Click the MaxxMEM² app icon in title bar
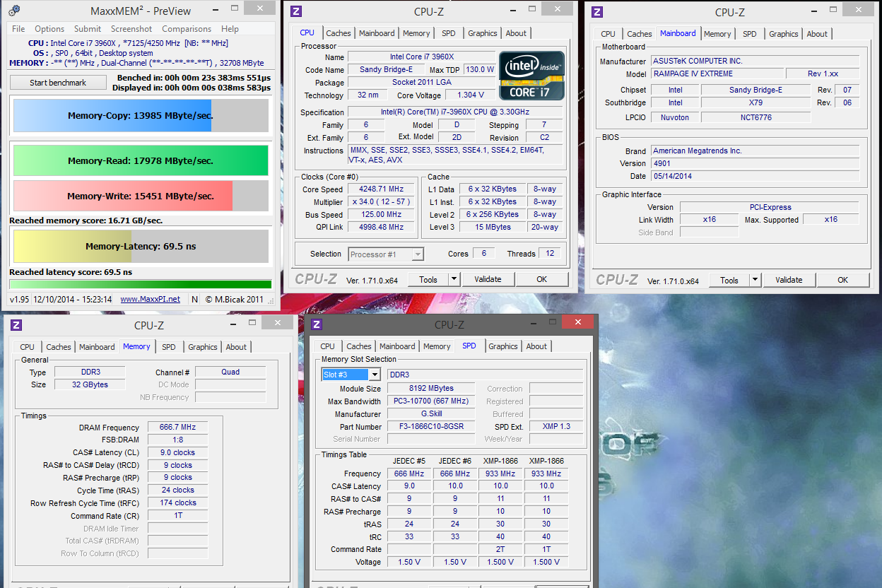This screenshot has height=588, width=882. click(15, 10)
